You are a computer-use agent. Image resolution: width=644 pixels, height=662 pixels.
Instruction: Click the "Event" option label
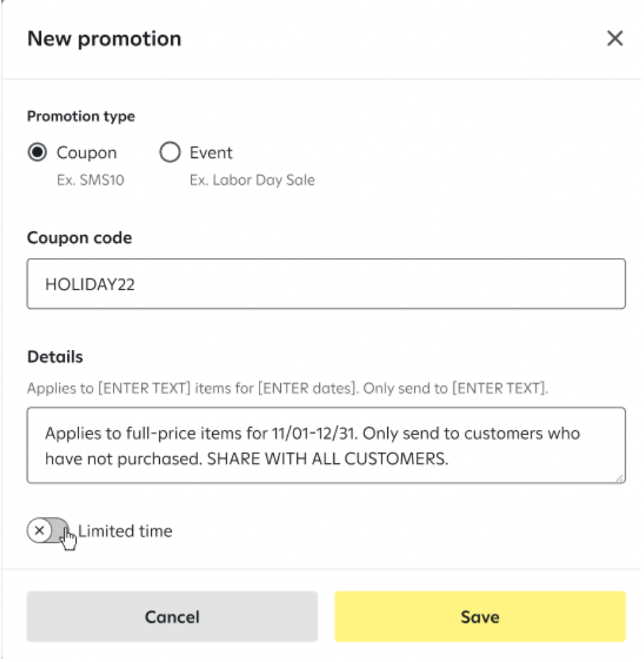[211, 153]
